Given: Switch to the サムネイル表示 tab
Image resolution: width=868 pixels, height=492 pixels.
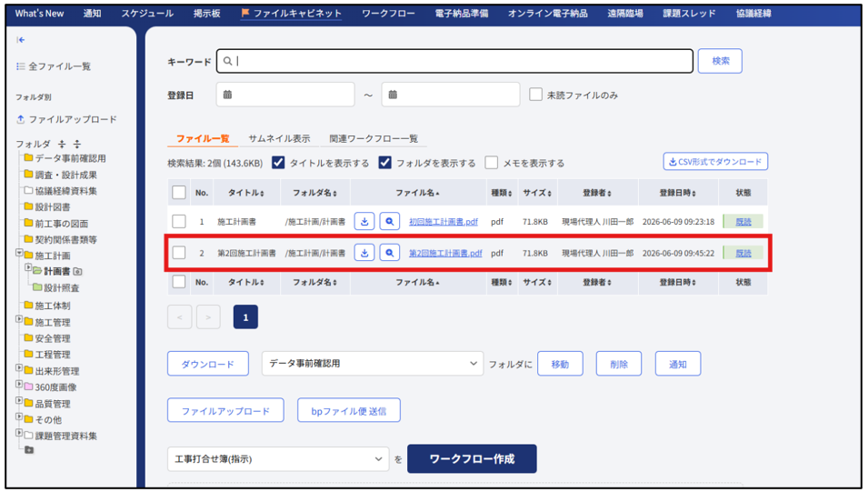Looking at the screenshot, I should pyautogui.click(x=279, y=138).
